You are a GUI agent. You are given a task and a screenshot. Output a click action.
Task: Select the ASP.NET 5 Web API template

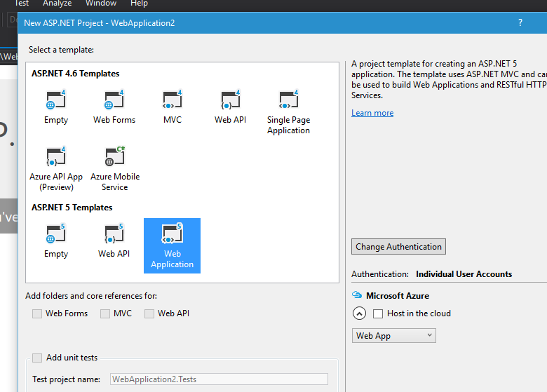(x=114, y=235)
